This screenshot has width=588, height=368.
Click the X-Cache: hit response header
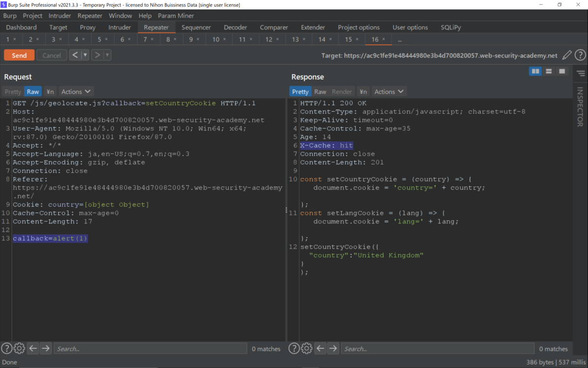[326, 145]
